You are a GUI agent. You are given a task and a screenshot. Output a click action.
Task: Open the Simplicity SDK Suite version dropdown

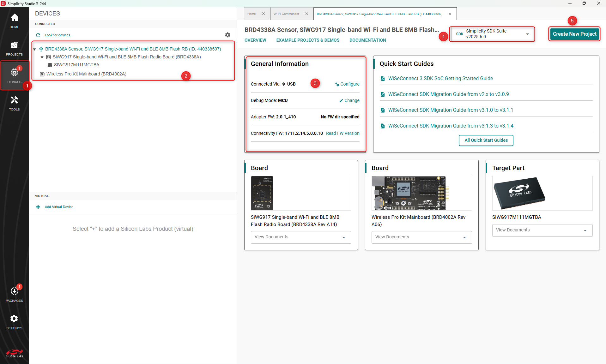click(x=492, y=34)
